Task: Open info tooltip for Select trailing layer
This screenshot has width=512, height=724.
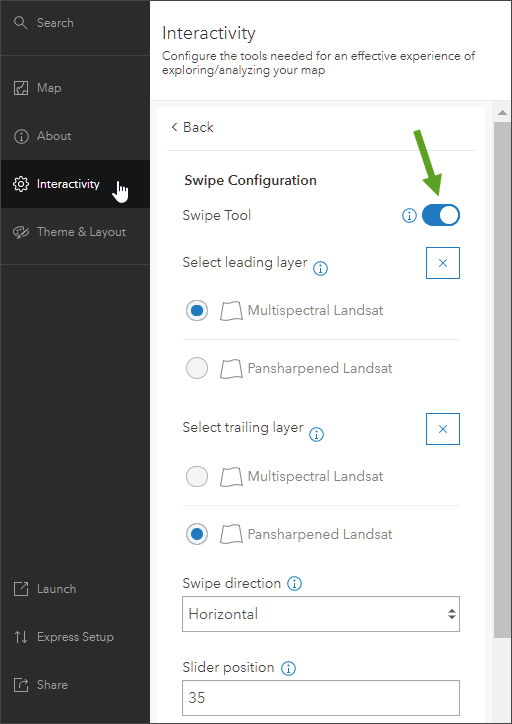Action: point(316,434)
